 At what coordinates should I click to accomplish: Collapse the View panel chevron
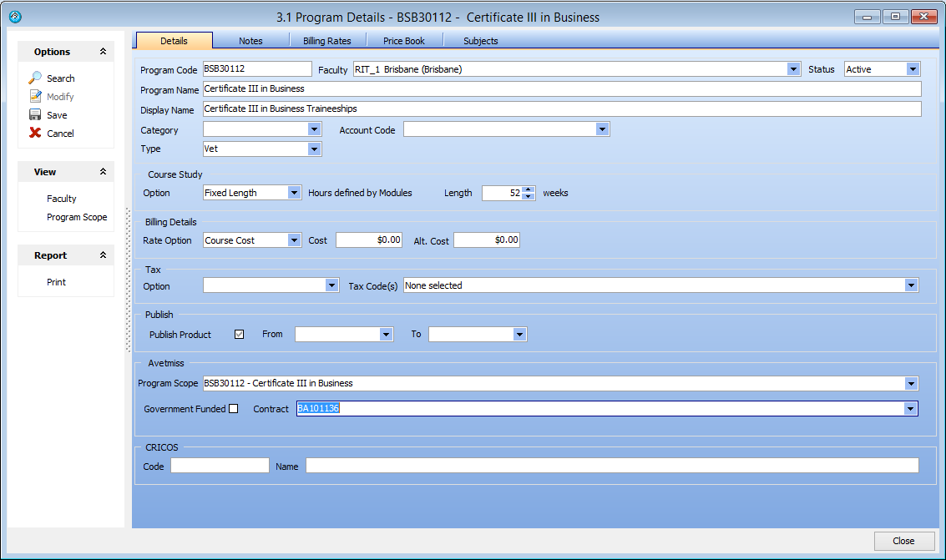click(103, 172)
